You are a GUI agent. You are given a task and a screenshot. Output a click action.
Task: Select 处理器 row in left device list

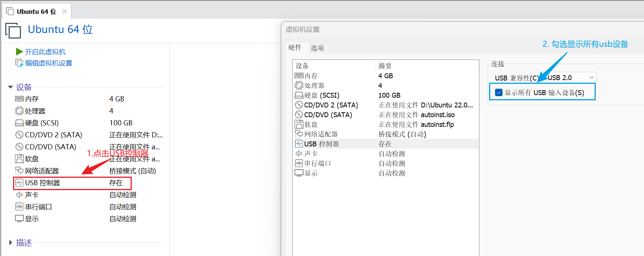click(x=89, y=111)
